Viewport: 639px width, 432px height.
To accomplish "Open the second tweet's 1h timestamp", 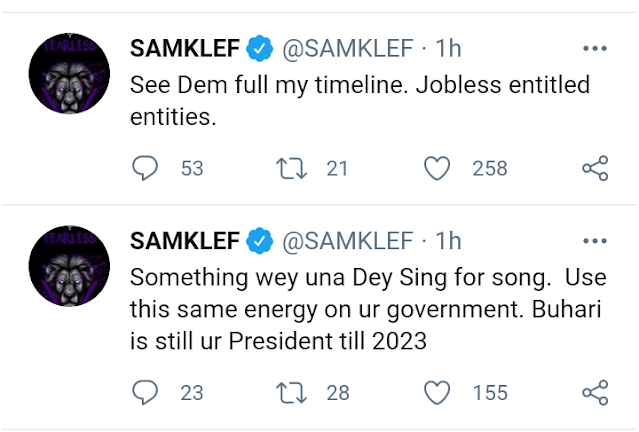I will [x=449, y=242].
